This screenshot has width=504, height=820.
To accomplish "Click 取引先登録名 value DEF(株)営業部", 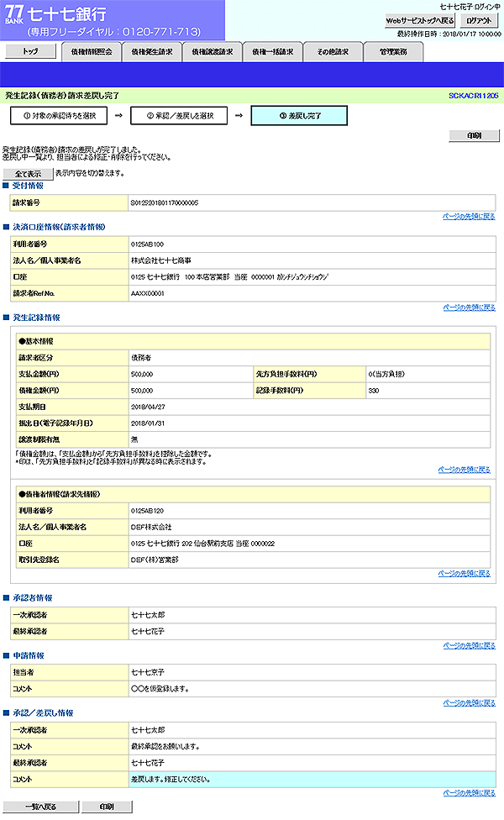I will click(x=155, y=560).
